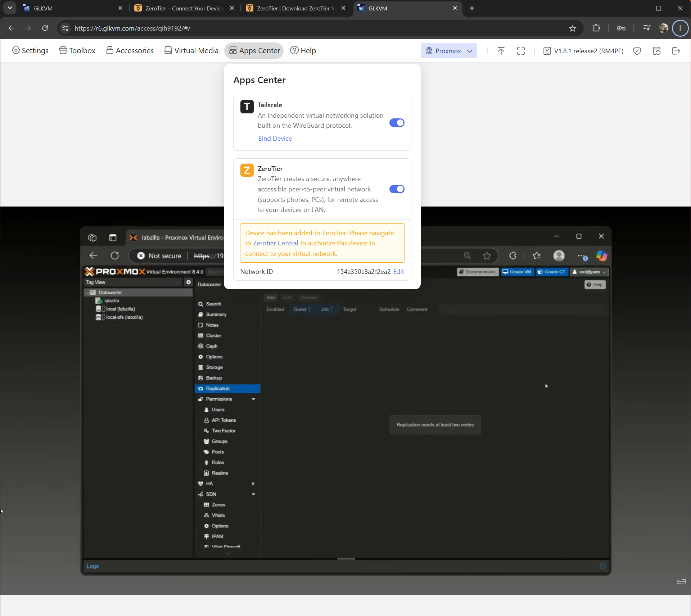The height and width of the screenshot is (616, 691).
Task: Open the media control icon in Chrome
Action: [647, 28]
